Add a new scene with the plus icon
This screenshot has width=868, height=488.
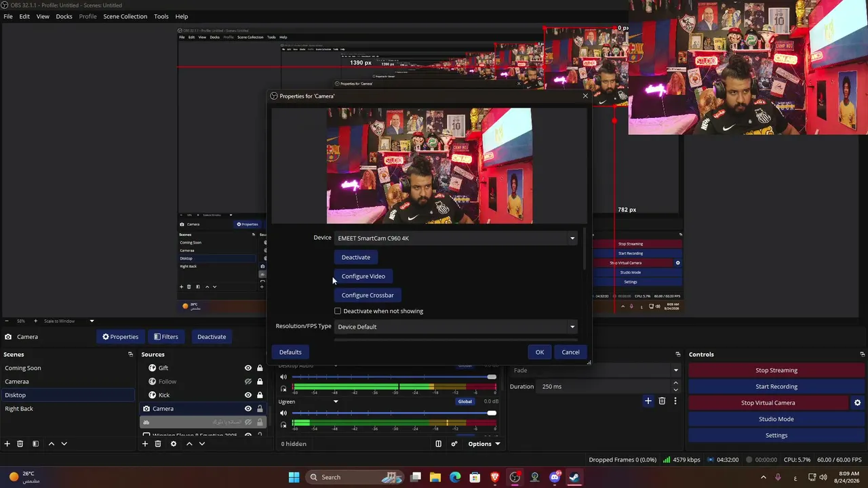(7, 444)
